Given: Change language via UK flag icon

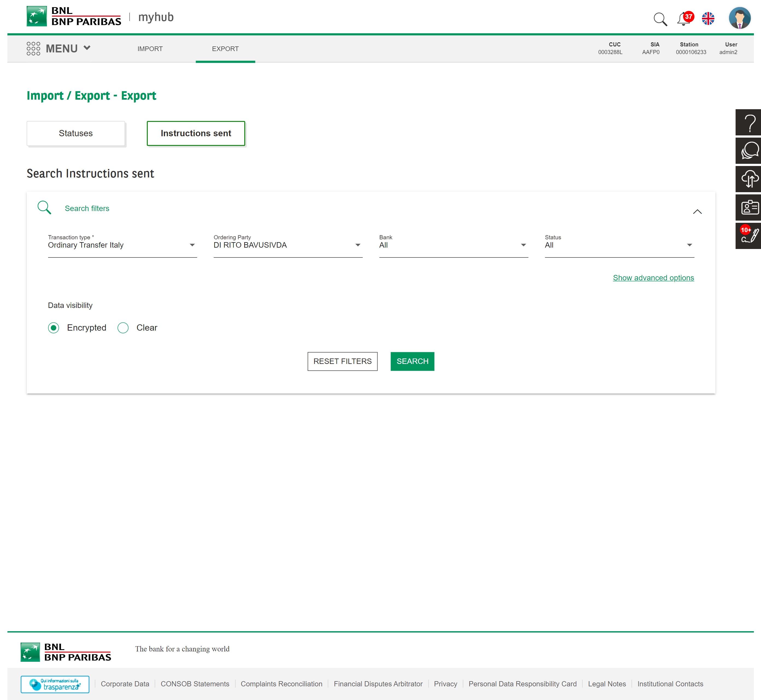Looking at the screenshot, I should (708, 19).
